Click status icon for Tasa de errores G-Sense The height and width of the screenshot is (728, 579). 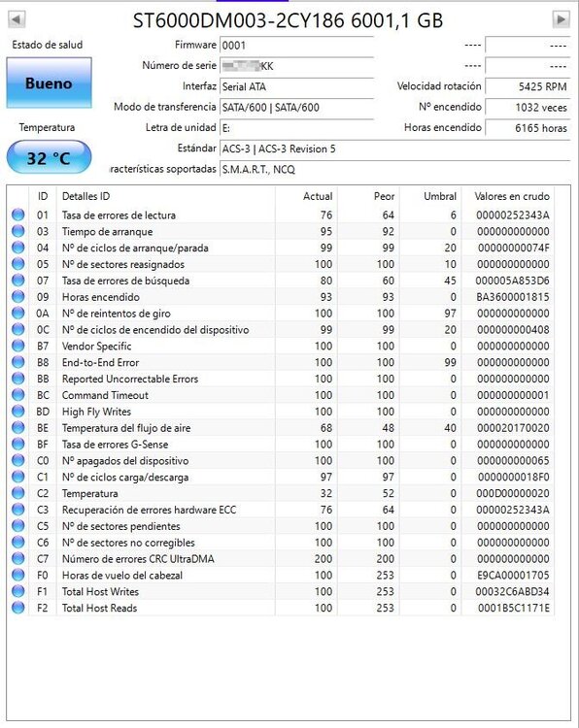[x=18, y=444]
